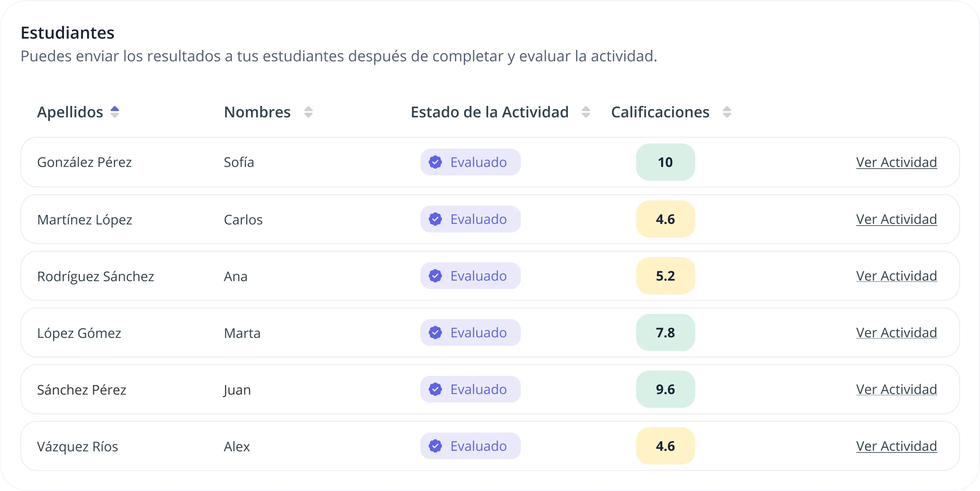Click the Apellidos column header
This screenshot has height=491, width=980.
coord(70,112)
